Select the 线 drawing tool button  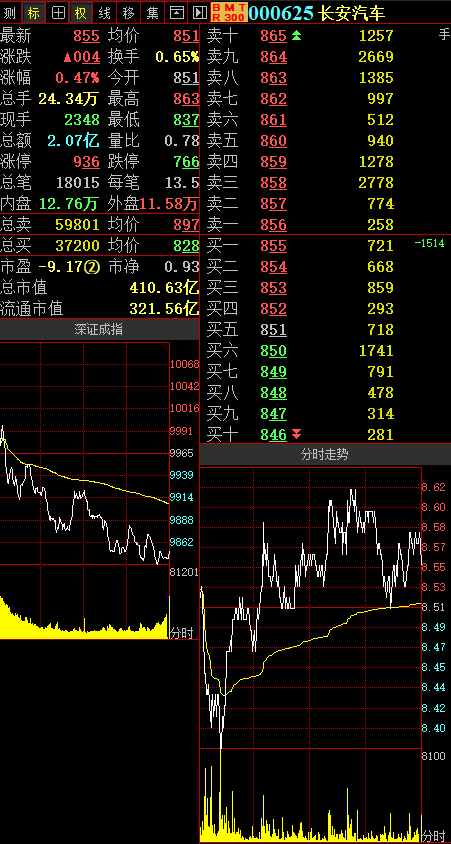[x=104, y=12]
